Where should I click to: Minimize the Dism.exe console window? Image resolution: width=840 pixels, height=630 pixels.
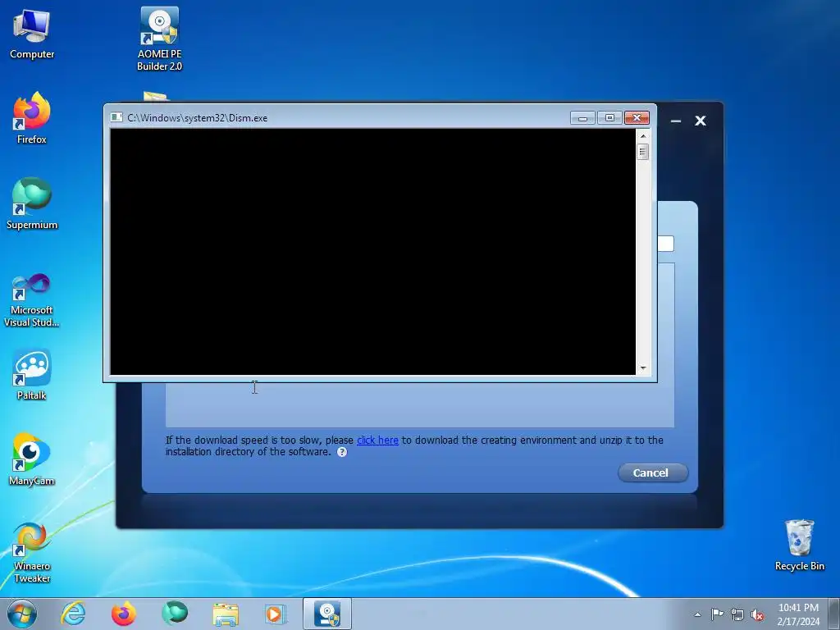583,118
